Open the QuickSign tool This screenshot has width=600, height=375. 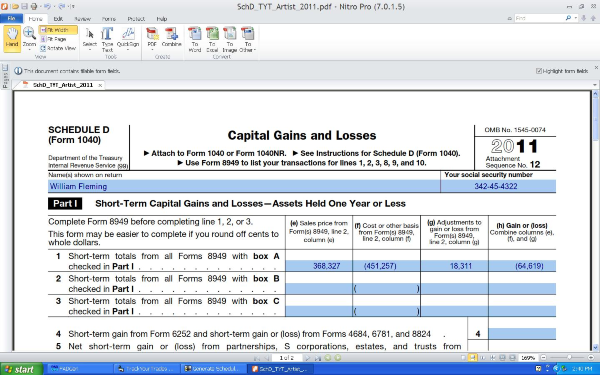click(128, 39)
